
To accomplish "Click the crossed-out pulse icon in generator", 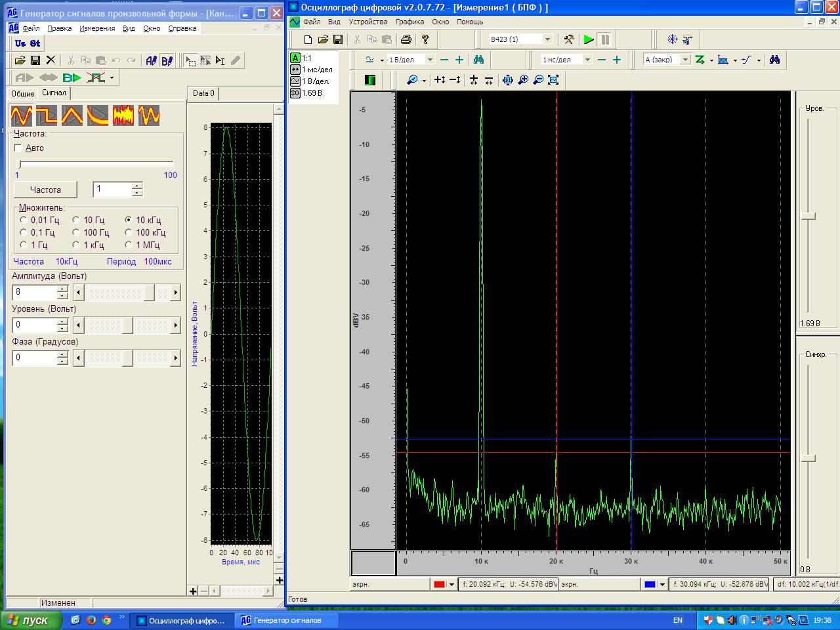I will [x=96, y=77].
